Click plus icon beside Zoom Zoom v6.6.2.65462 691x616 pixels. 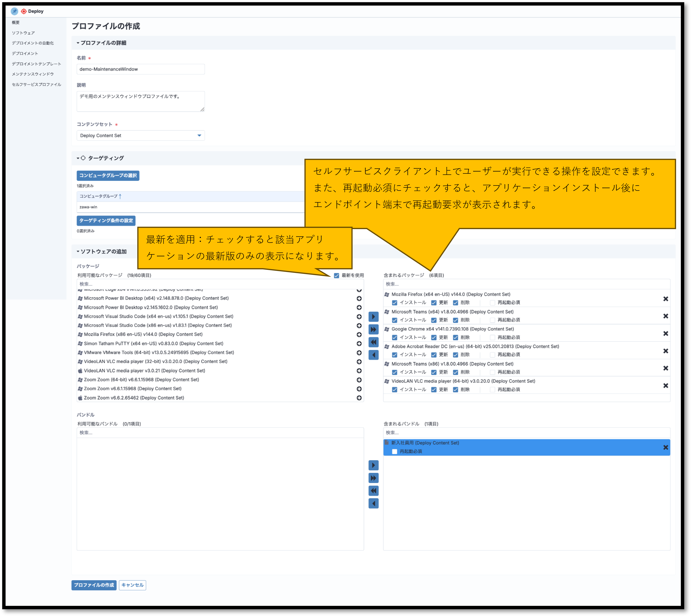pyautogui.click(x=359, y=398)
